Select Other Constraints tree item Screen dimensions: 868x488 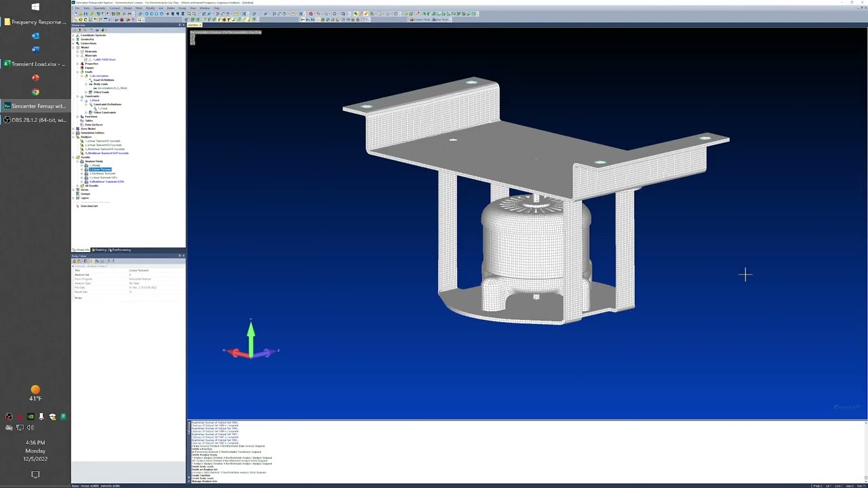click(x=104, y=113)
